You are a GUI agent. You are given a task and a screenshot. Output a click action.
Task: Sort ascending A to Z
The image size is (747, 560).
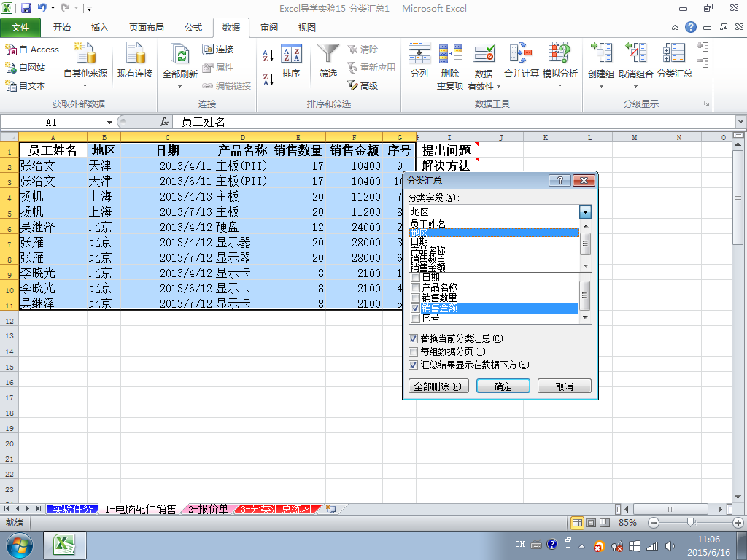268,55
